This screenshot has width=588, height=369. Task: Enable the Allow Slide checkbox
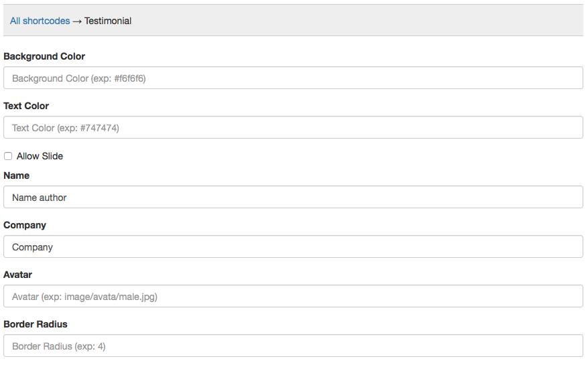8,156
